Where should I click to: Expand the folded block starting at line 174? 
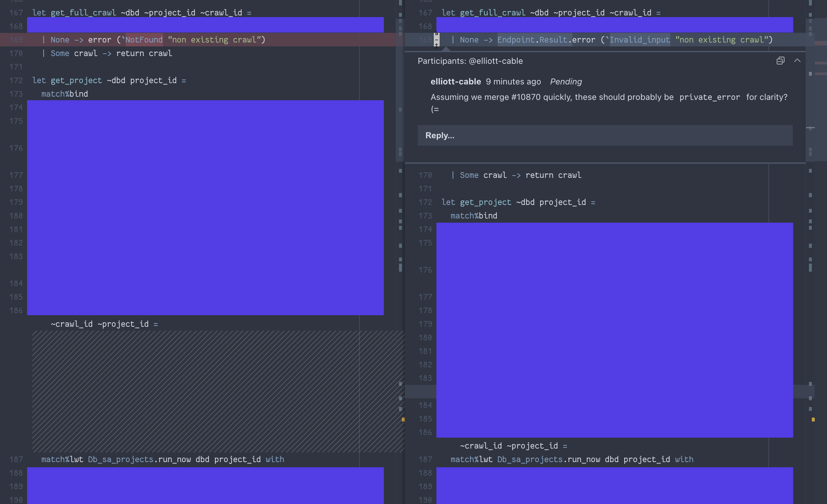pos(205,208)
